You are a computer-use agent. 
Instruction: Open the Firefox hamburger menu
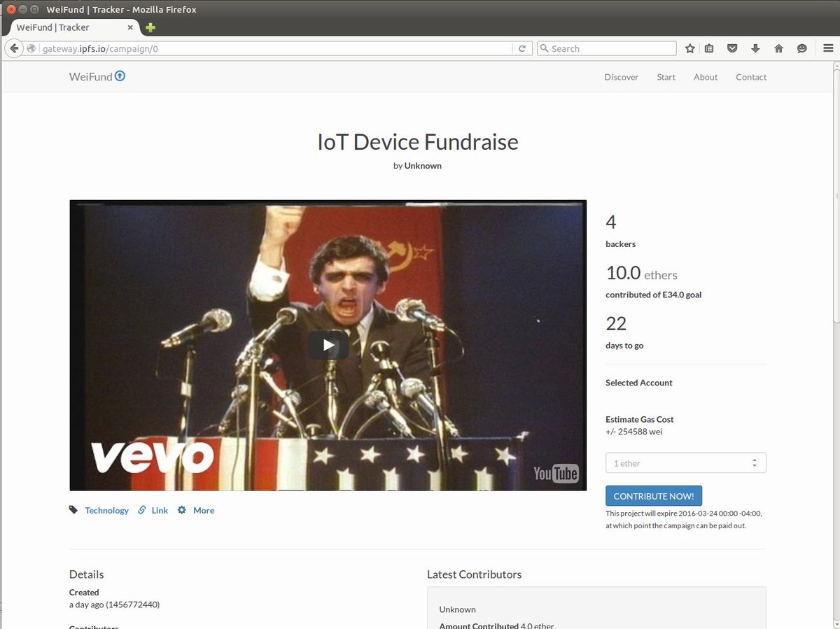pyautogui.click(x=828, y=48)
